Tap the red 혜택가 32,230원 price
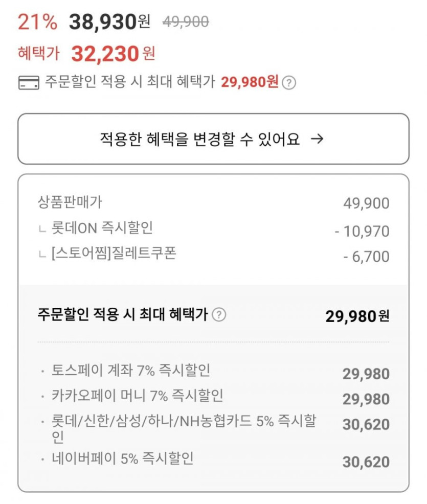This screenshot has width=427, height=504. click(x=113, y=53)
